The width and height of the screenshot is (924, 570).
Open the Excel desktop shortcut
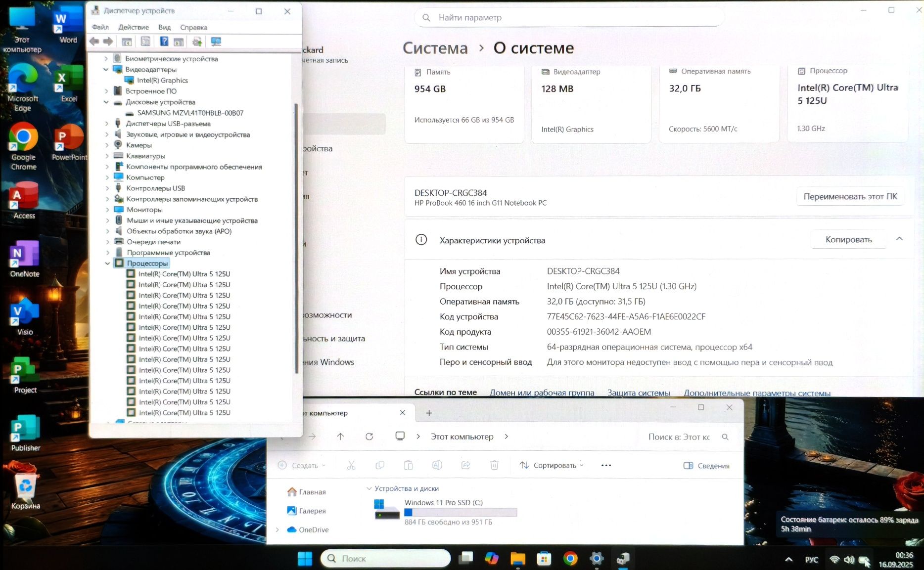[69, 84]
